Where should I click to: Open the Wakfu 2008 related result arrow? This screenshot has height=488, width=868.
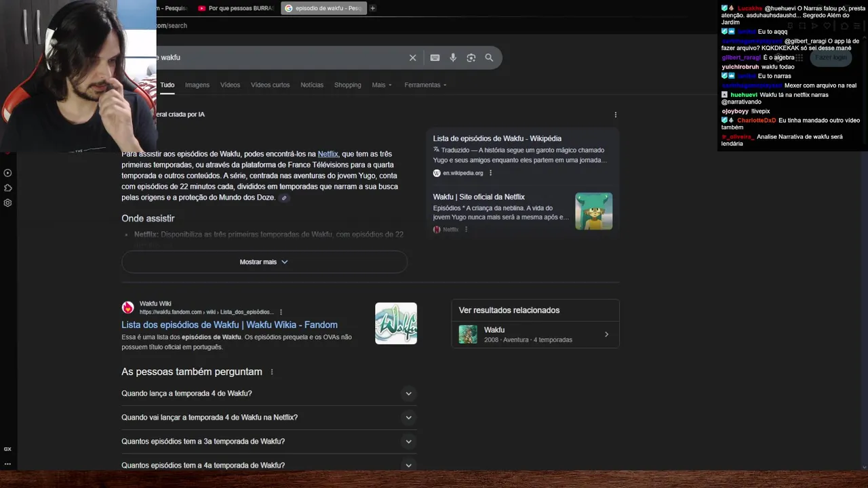pyautogui.click(x=606, y=334)
